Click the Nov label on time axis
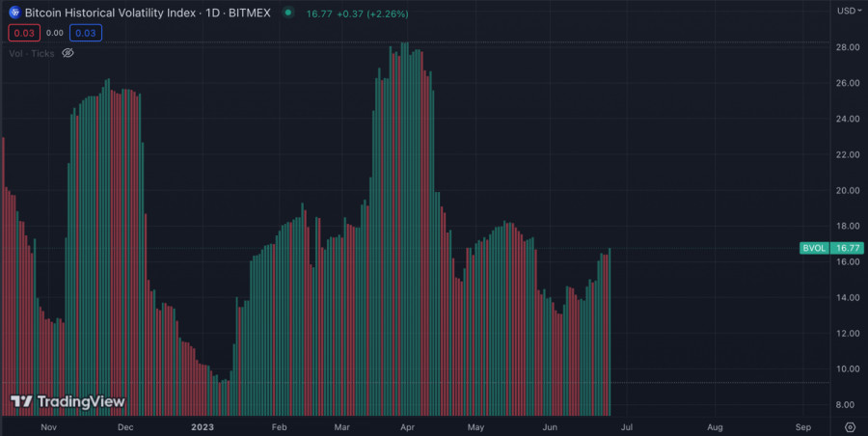868x436 pixels. click(x=48, y=425)
